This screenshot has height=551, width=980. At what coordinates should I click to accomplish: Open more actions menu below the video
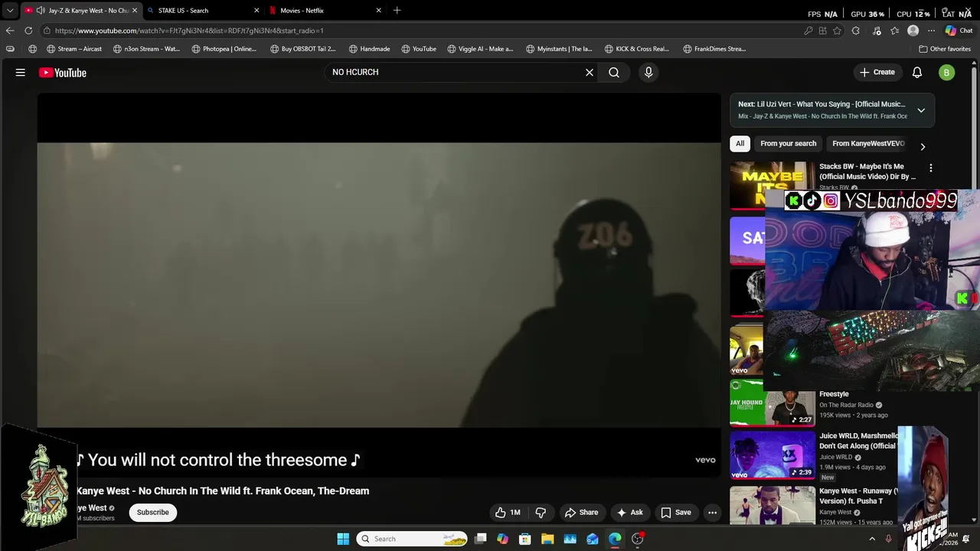point(713,513)
